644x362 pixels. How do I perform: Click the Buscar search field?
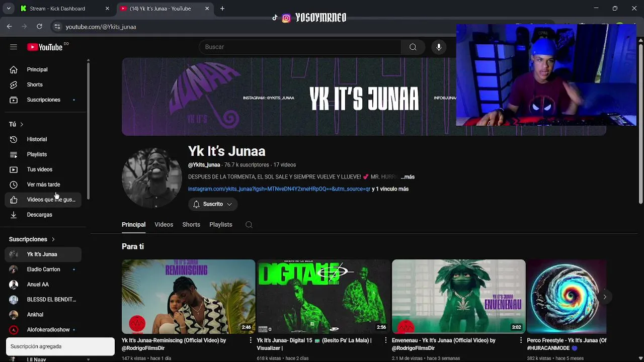[300, 47]
